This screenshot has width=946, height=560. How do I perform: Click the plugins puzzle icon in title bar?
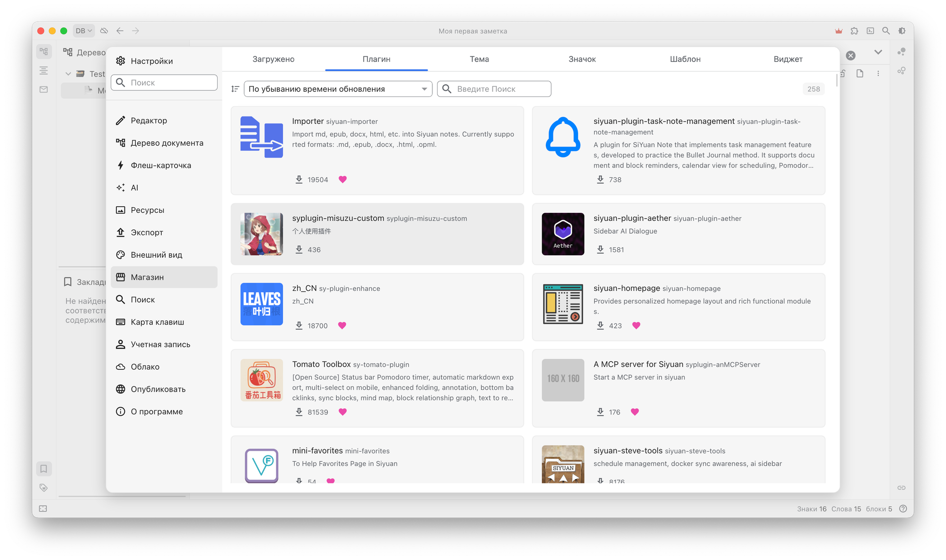854,31
